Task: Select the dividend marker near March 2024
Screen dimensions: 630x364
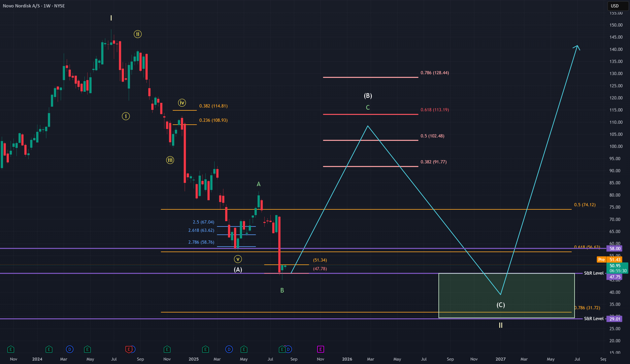Action: (70, 349)
